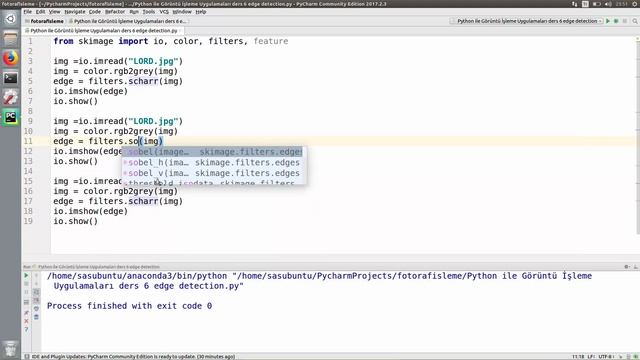
Task: Toggle soft-wrap icon in Run panel
Action: tap(36, 292)
